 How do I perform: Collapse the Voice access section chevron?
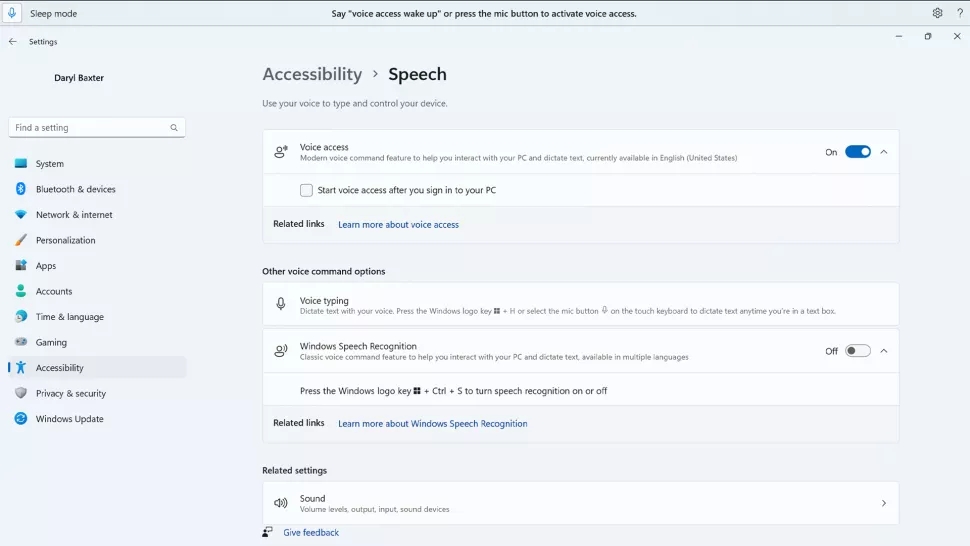[884, 152]
